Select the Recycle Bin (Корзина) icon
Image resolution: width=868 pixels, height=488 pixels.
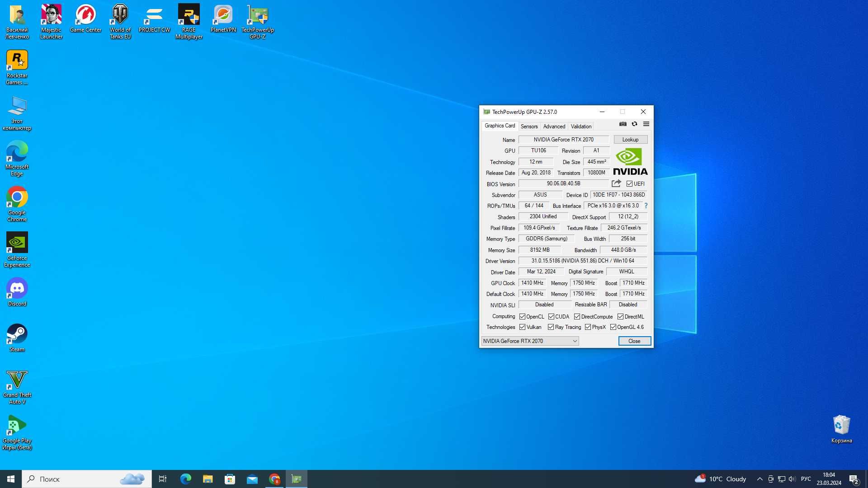[x=841, y=429]
